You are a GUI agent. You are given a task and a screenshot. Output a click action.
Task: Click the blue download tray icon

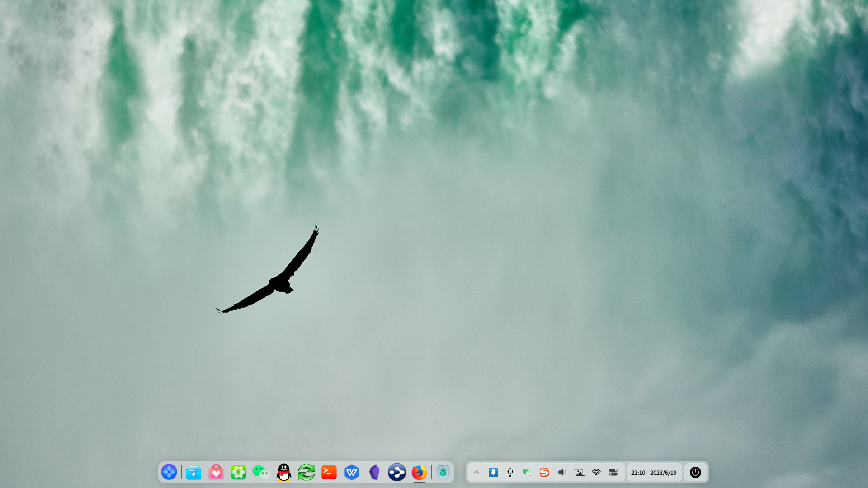pos(493,472)
